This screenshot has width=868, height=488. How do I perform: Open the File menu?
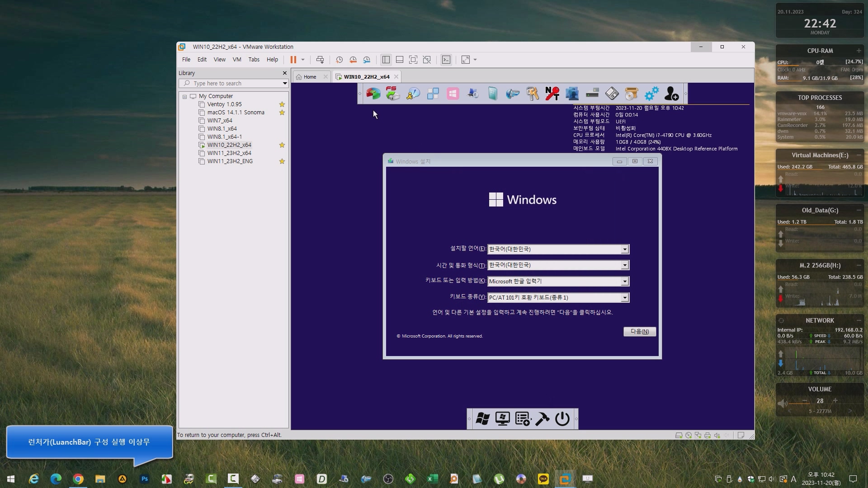(186, 60)
